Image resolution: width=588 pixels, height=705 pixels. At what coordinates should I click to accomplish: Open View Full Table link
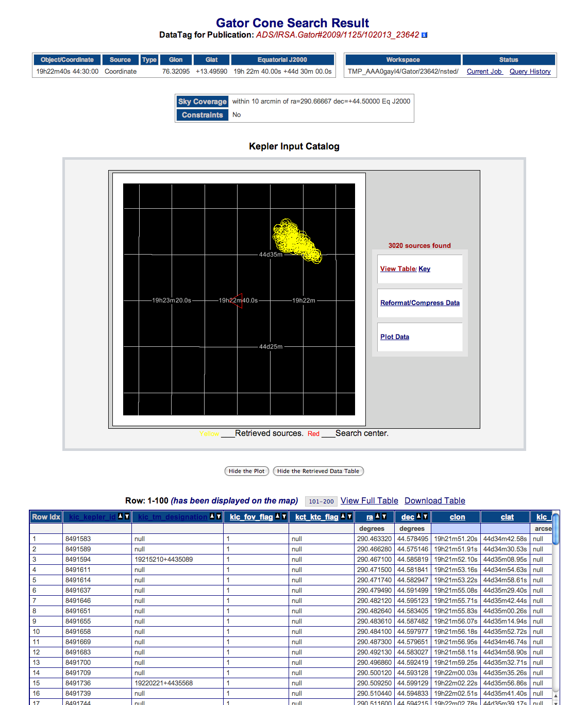369,501
